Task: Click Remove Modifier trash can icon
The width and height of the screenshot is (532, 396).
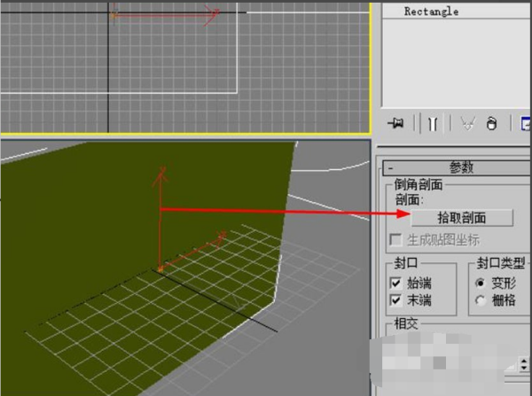Action: 491,124
